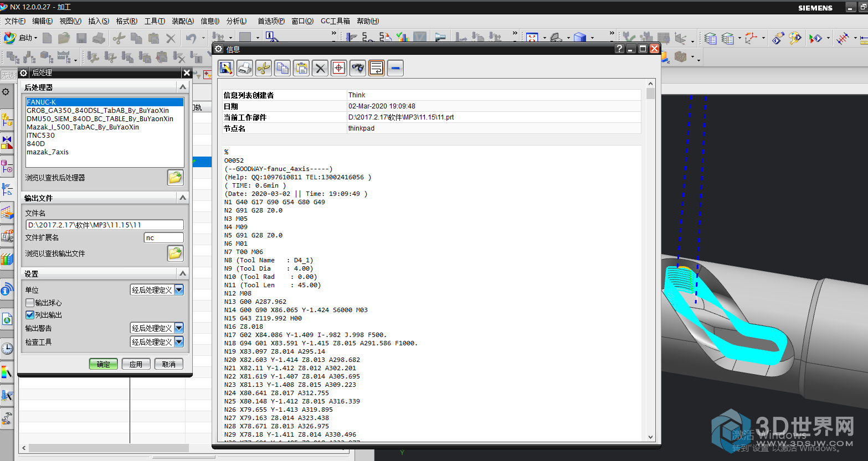
Task: Collapse the 设置 section
Action: [183, 273]
